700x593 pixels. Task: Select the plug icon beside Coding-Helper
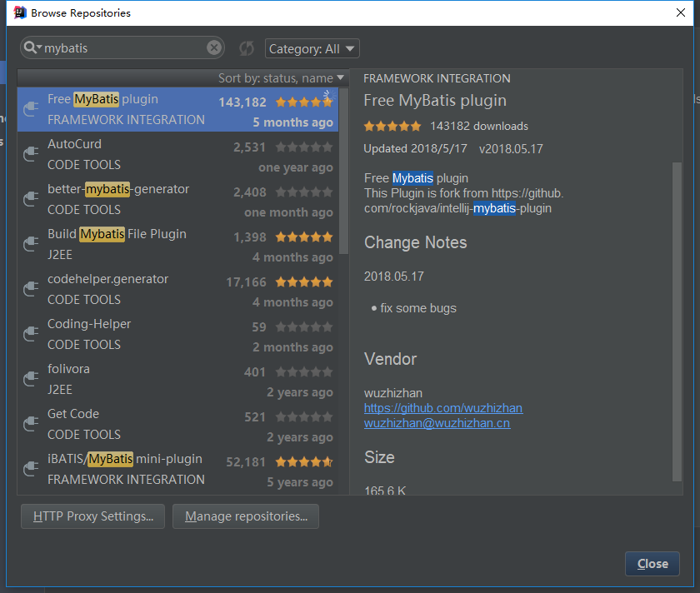(31, 334)
